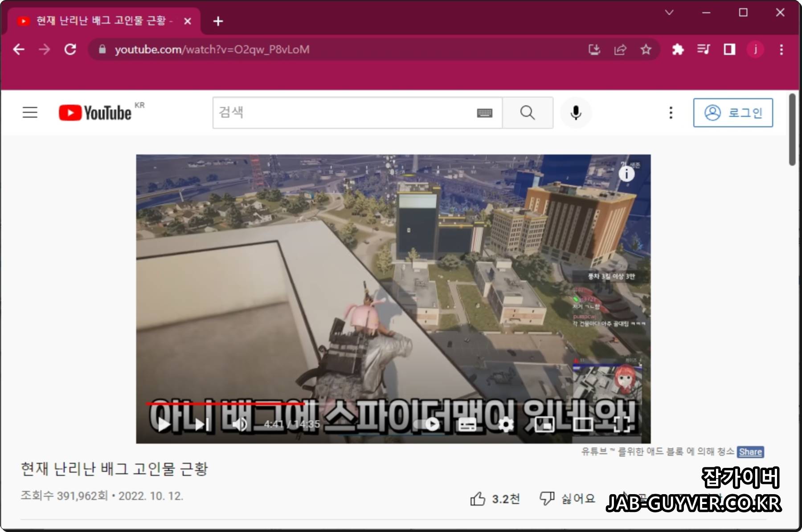This screenshot has height=532, width=802.
Task: Open the Chrome profile menu
Action: coord(756,49)
